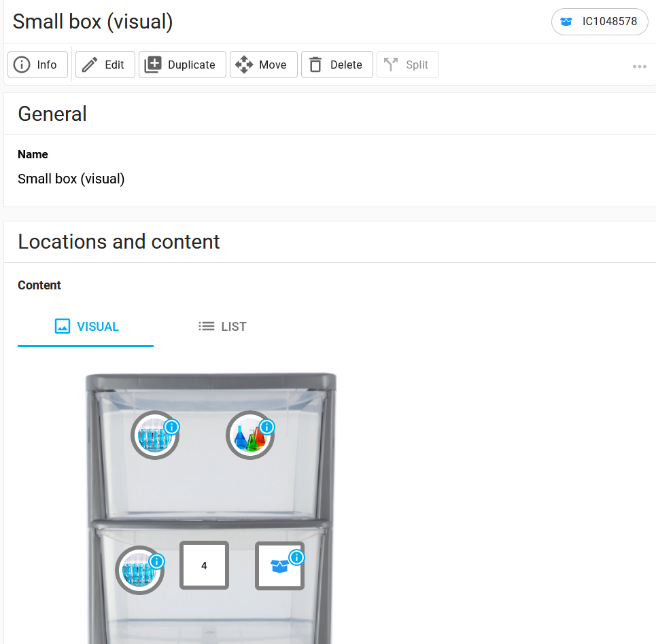This screenshot has height=644, width=656.
Task: Switch to the LIST tab
Action: tap(222, 327)
